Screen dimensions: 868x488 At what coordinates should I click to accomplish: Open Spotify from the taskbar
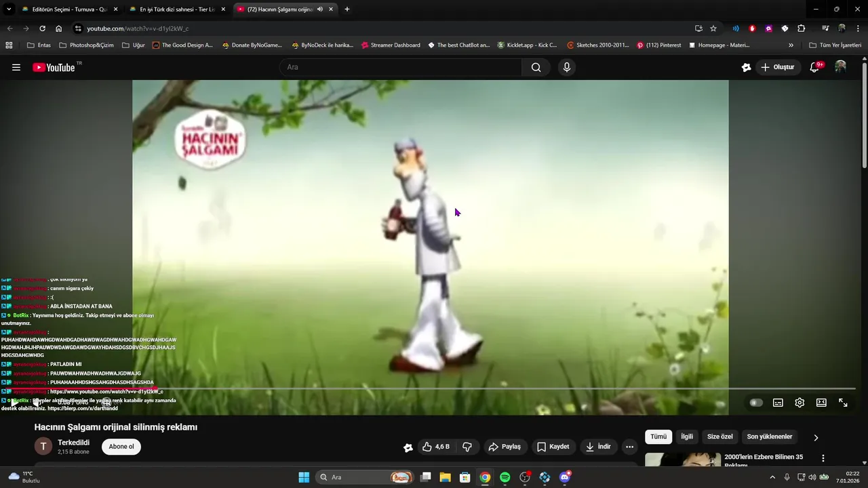tap(505, 477)
